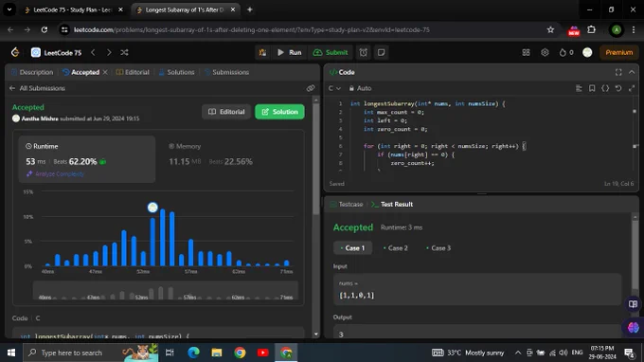
Task: Open the curly braces code template icon
Action: (605, 88)
